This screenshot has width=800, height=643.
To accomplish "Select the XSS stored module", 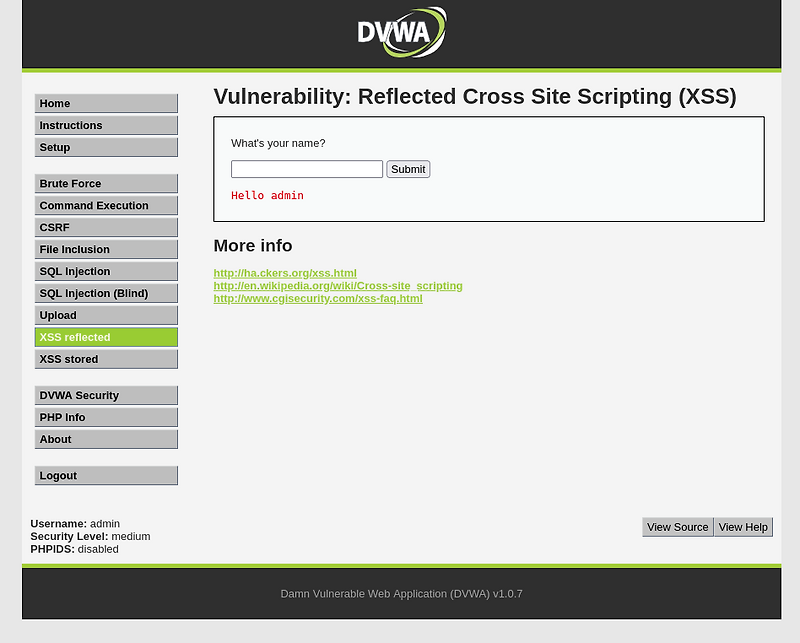I will coord(105,359).
